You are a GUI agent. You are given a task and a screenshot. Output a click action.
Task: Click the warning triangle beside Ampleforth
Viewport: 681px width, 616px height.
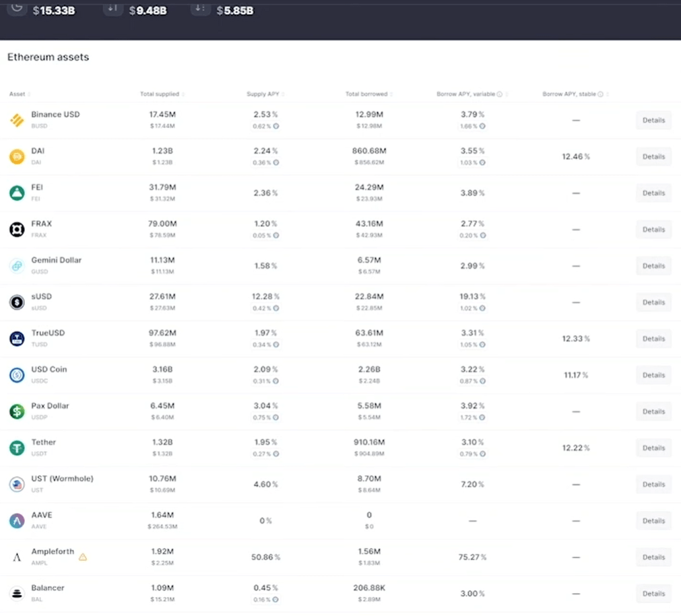(83, 557)
